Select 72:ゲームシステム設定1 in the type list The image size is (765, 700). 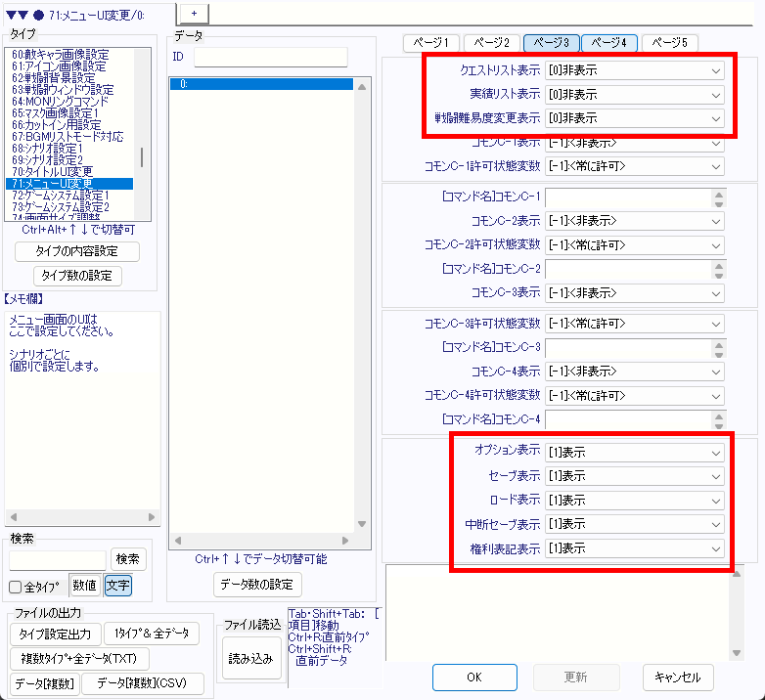(x=61, y=195)
